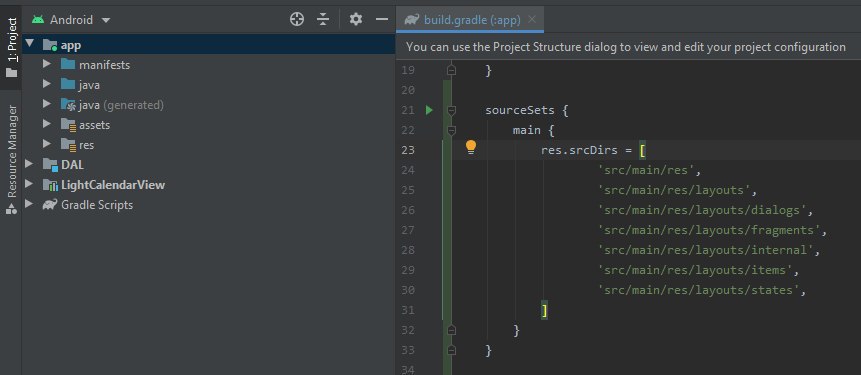This screenshot has height=375, width=861.
Task: Click the Collapse All icon in project toolbar
Action: point(323,20)
